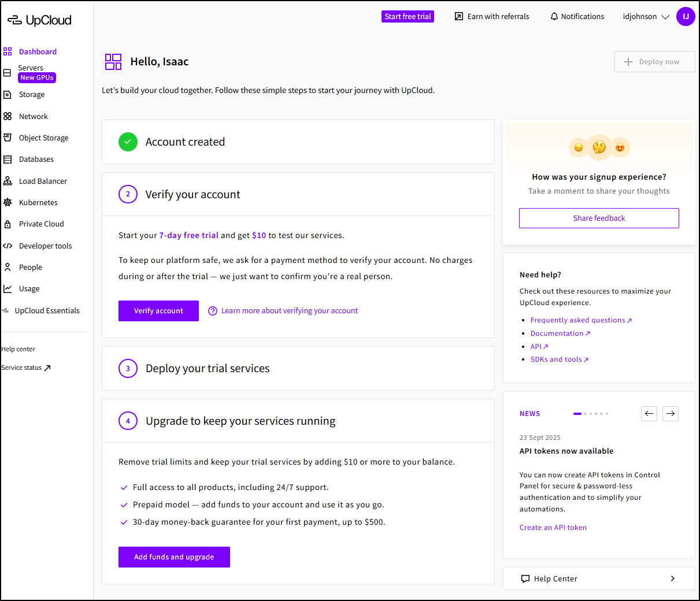Image resolution: width=700 pixels, height=601 pixels.
Task: Click the Kubernetes helm icon in sidebar
Action: coord(8,202)
